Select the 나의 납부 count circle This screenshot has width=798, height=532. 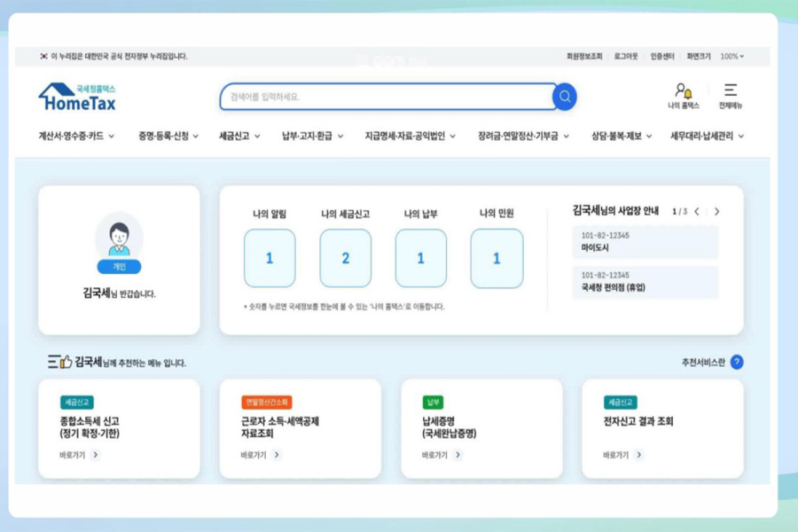click(x=420, y=257)
